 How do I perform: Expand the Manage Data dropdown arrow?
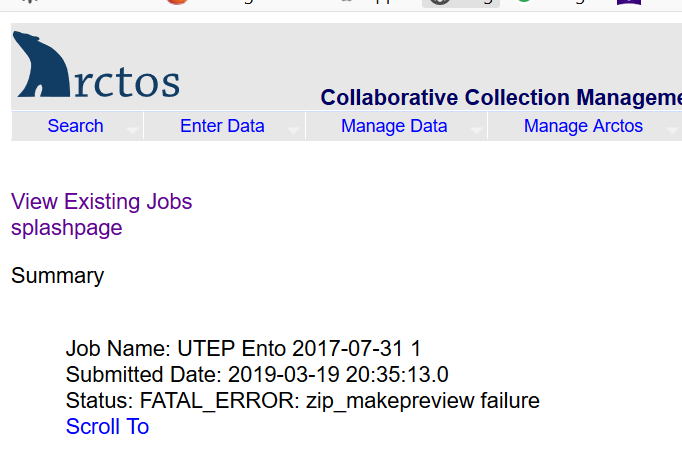(x=476, y=130)
